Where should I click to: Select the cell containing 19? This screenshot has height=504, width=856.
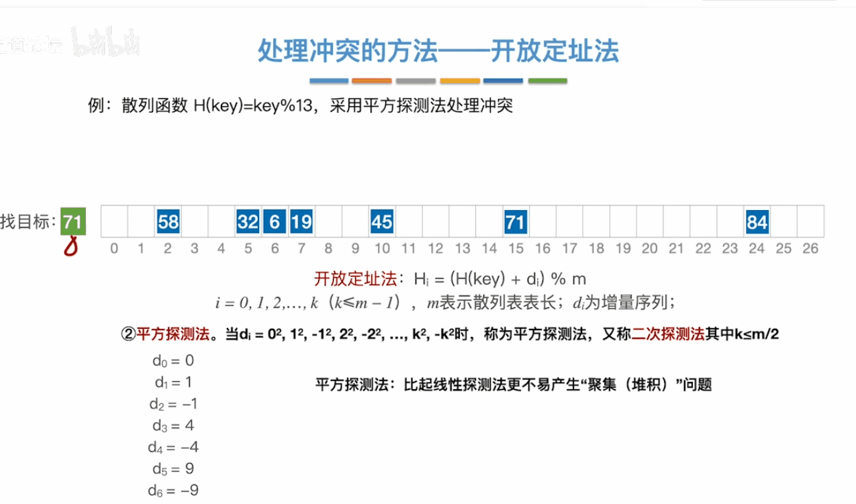301,221
